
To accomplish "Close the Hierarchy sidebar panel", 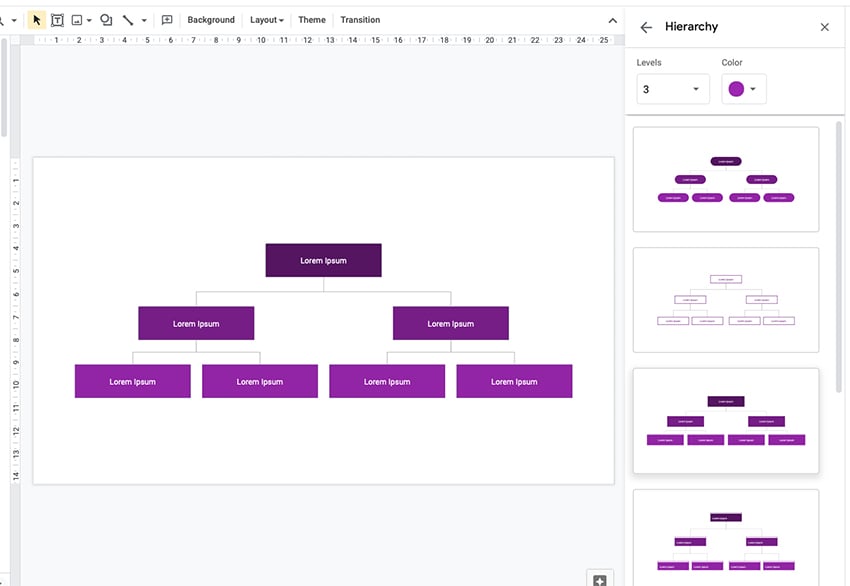I will tap(824, 27).
